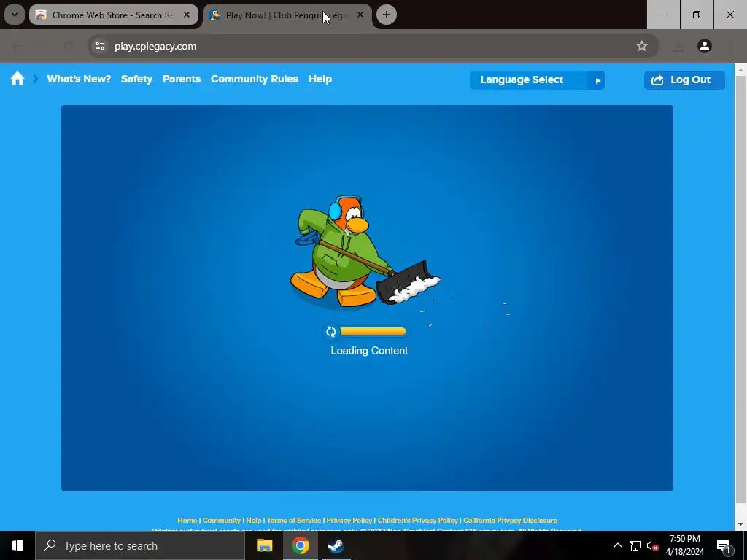The width and height of the screenshot is (747, 560).
Task: Switch to the Chrome Web Store tab
Action: coord(113,15)
